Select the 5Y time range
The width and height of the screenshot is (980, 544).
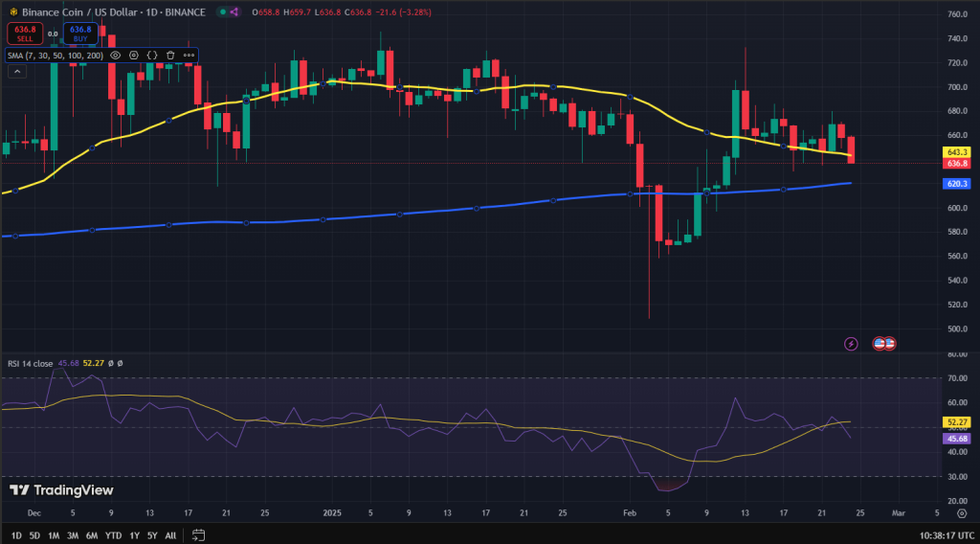(152, 535)
